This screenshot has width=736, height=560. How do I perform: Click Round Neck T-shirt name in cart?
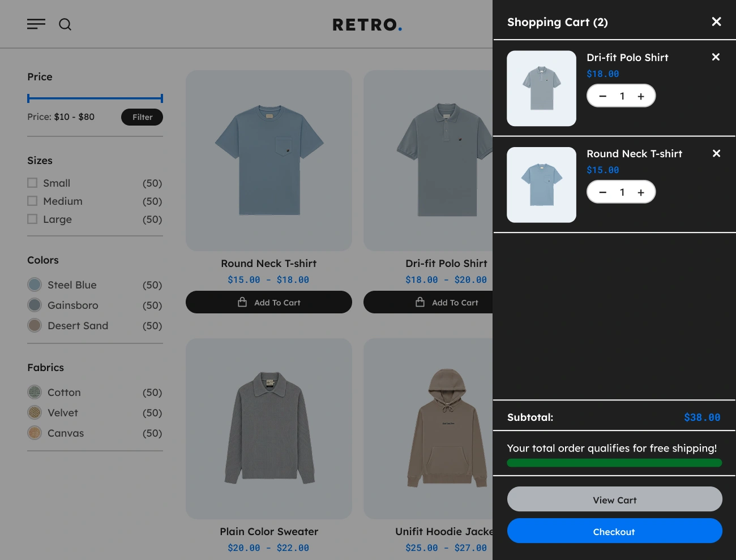tap(634, 154)
